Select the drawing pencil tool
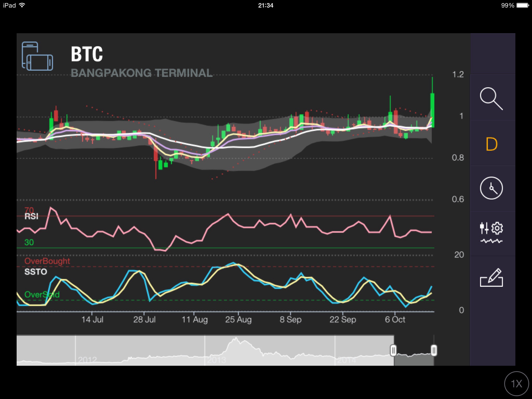532x399 pixels. coord(491,278)
